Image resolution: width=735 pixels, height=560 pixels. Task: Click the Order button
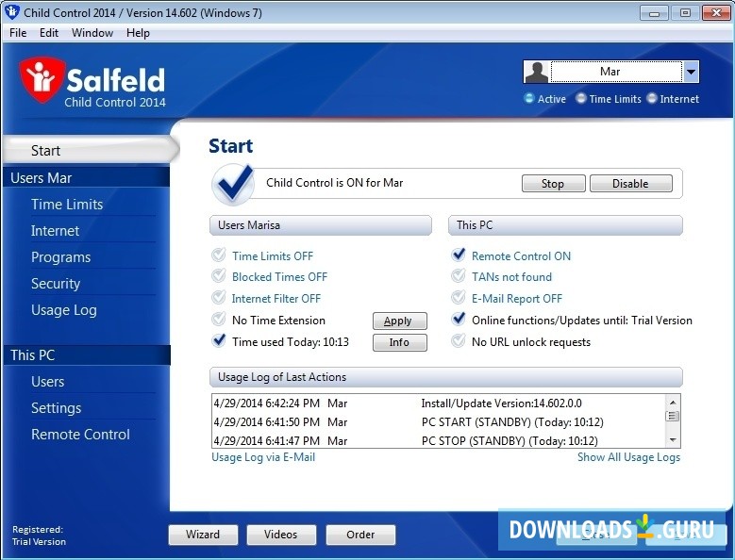[360, 535]
